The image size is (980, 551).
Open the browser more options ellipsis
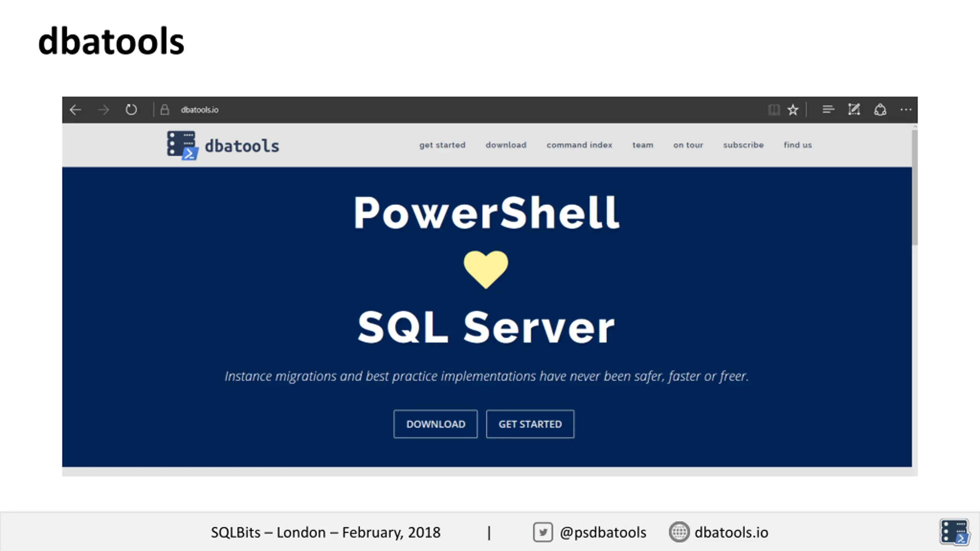pos(906,110)
